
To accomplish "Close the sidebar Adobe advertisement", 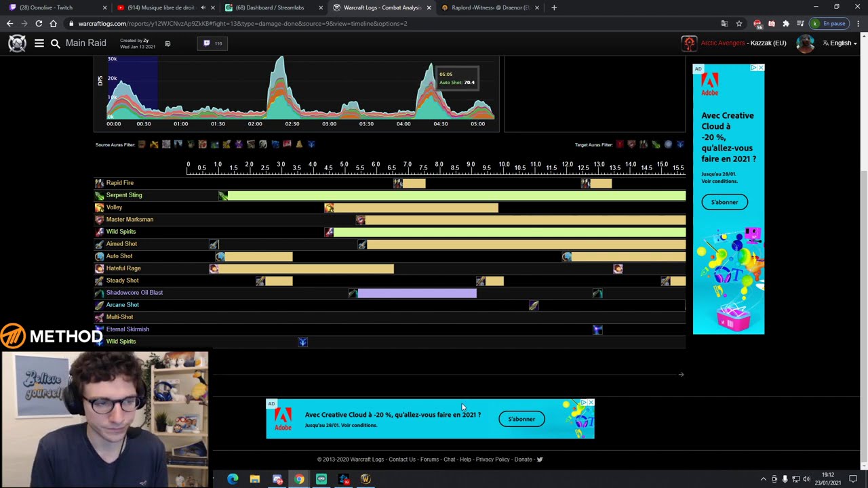I will (x=761, y=68).
